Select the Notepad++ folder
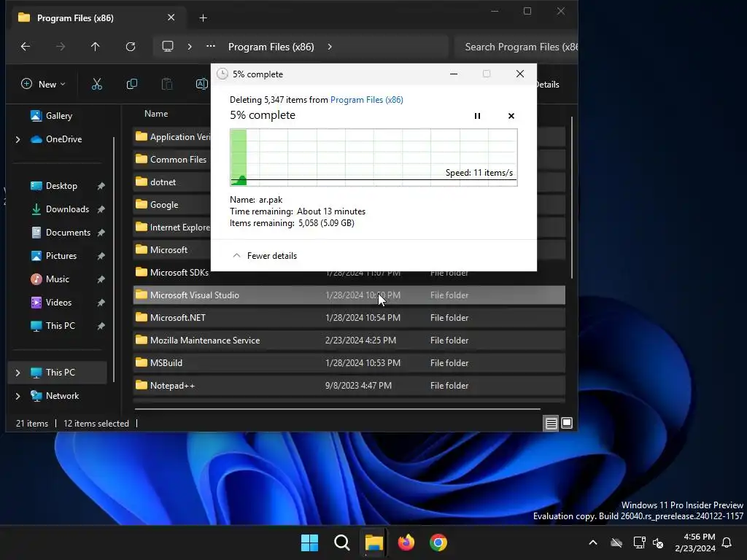Viewport: 747px width, 560px height. click(x=349, y=386)
